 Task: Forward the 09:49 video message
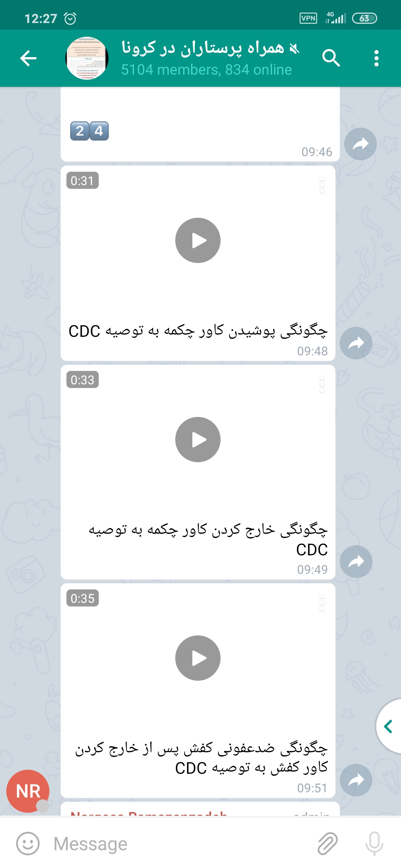pos(356,562)
